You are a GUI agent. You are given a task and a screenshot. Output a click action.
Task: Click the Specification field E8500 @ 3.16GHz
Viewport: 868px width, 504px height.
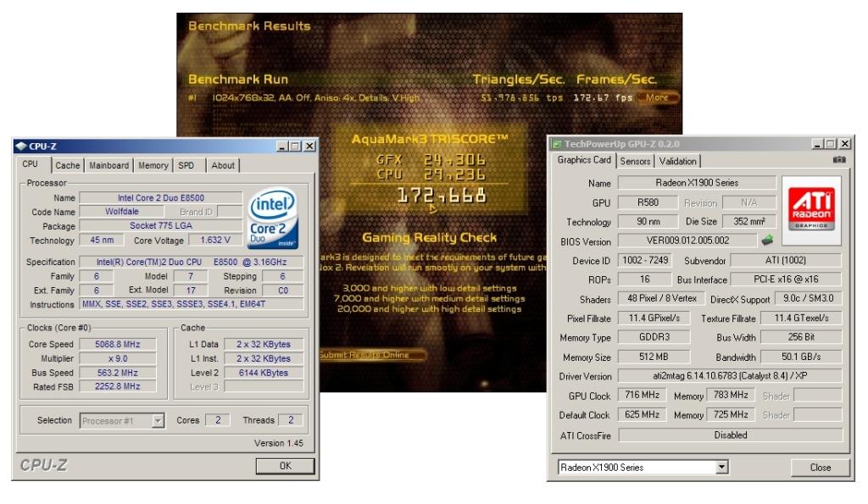[192, 262]
